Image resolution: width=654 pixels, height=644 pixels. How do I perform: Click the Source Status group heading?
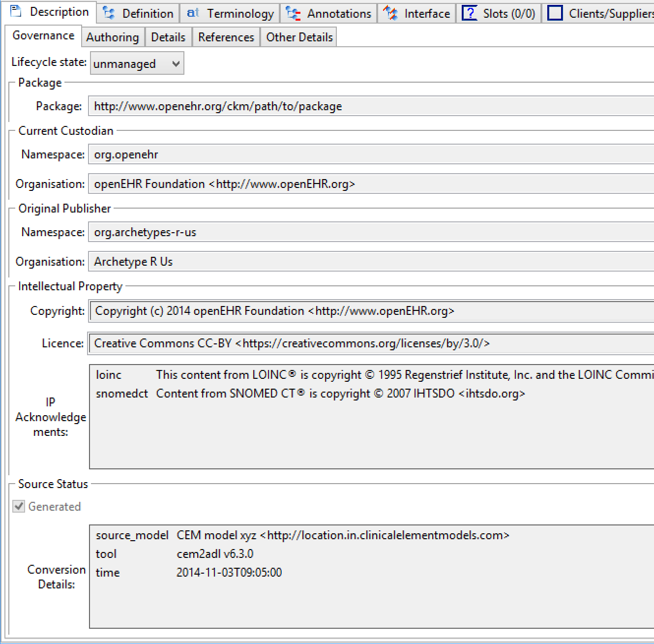pyautogui.click(x=53, y=484)
